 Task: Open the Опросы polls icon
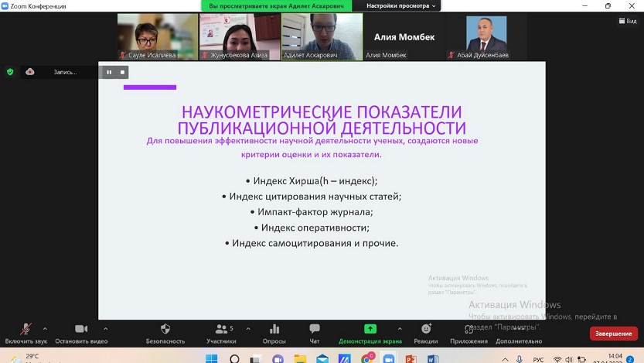pyautogui.click(x=274, y=330)
